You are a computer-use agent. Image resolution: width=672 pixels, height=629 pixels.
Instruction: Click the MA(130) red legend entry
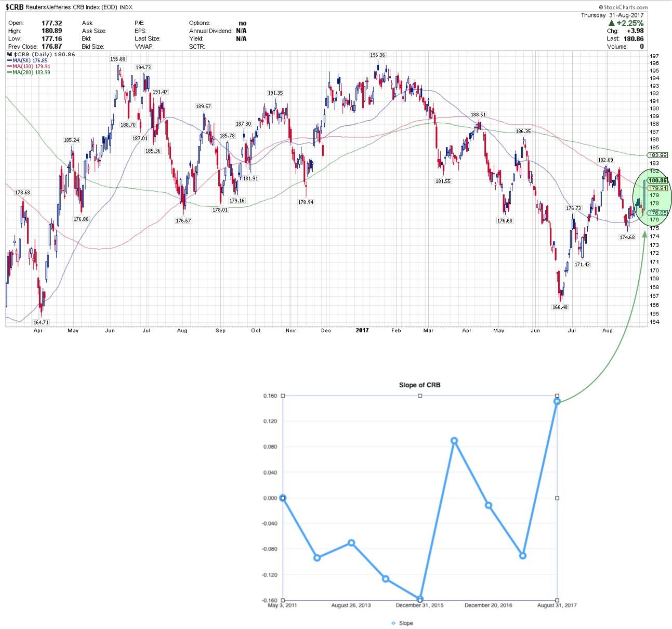tap(30, 67)
